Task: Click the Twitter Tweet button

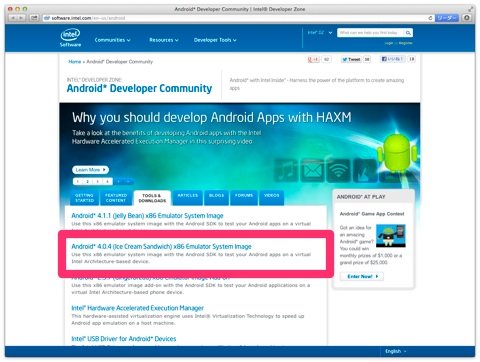Action: point(351,59)
